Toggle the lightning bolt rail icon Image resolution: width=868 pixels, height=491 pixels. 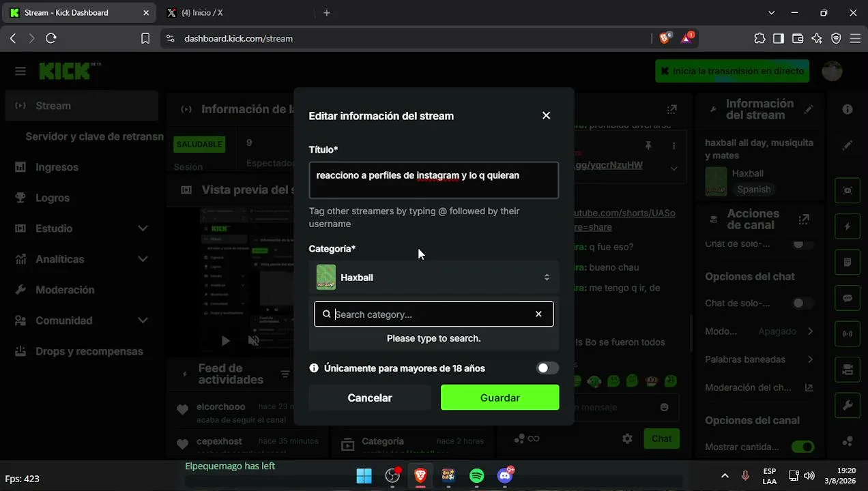pyautogui.click(x=848, y=226)
